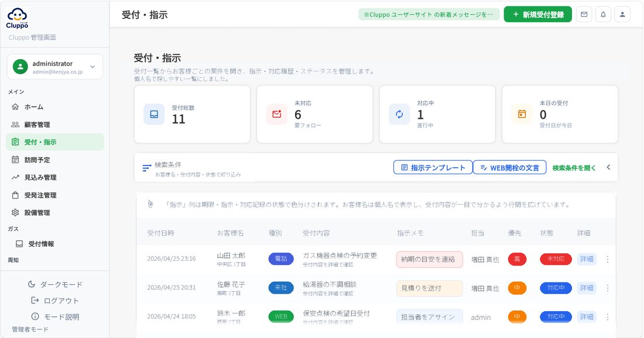The image size is (644, 338).
Task: Click the info icon for モード説明
Action: [x=35, y=316]
